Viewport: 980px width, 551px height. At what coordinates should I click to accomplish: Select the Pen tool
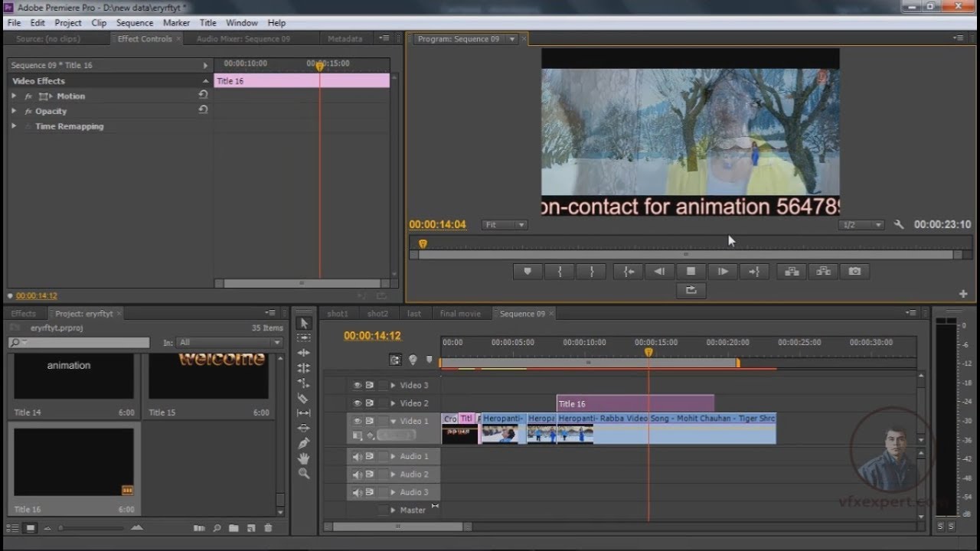click(x=304, y=444)
